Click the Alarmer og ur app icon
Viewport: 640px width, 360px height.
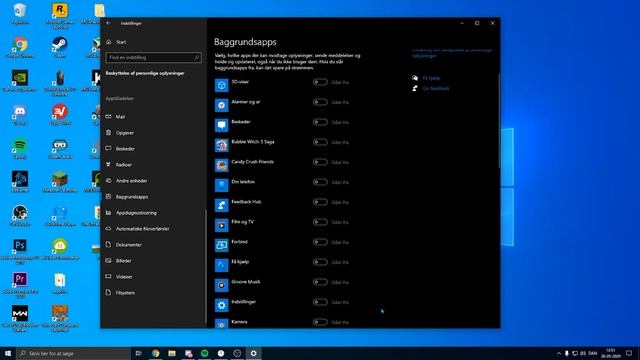tap(222, 105)
